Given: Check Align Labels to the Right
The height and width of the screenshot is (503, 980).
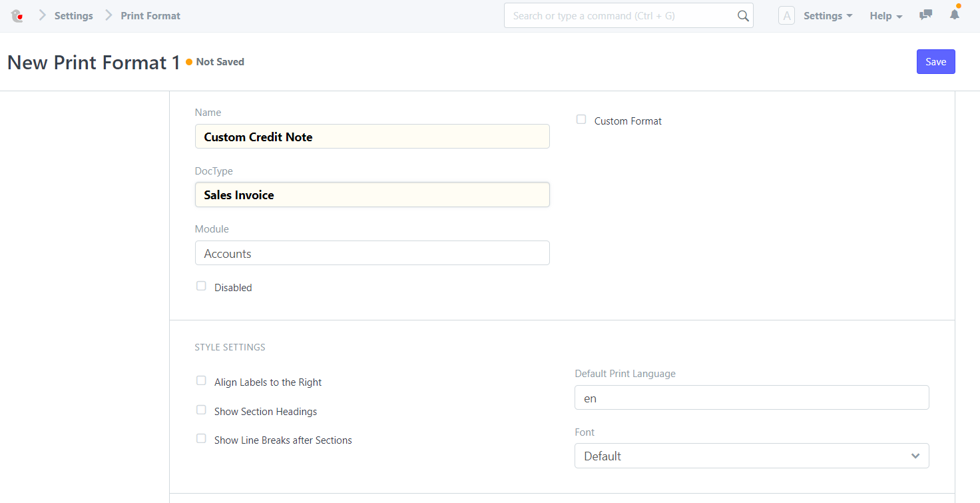Looking at the screenshot, I should (201, 380).
